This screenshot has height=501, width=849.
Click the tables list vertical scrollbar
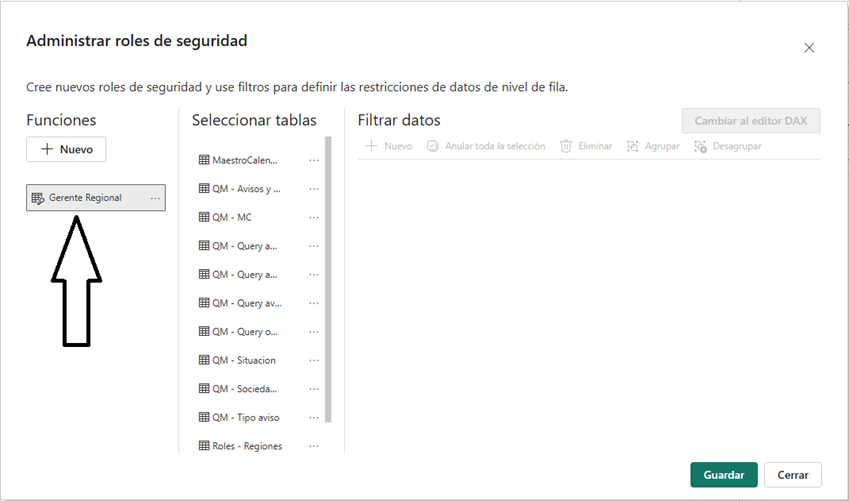click(x=328, y=280)
